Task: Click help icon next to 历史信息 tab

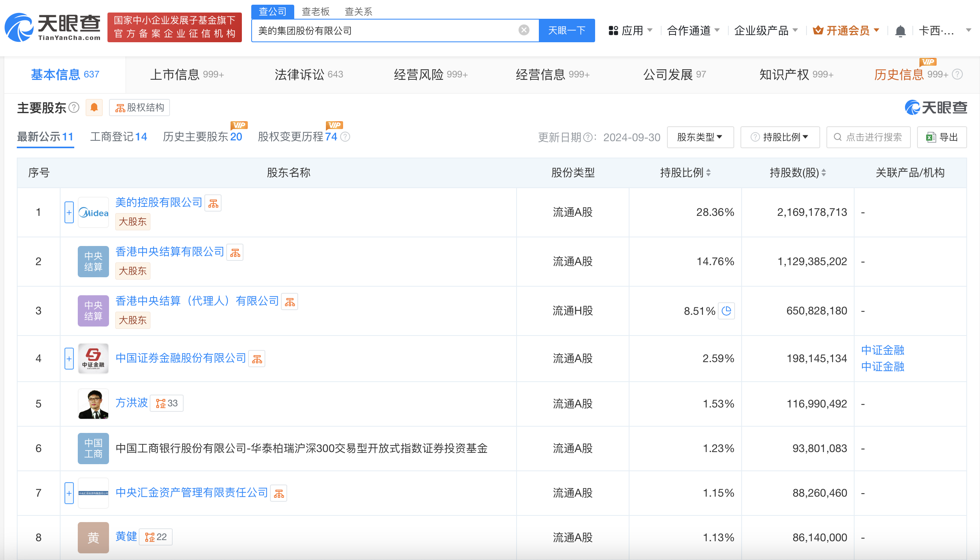Action: click(x=957, y=74)
